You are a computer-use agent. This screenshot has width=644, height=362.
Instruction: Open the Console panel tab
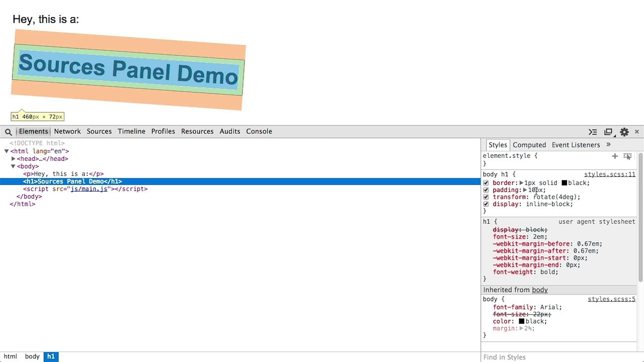[259, 132]
